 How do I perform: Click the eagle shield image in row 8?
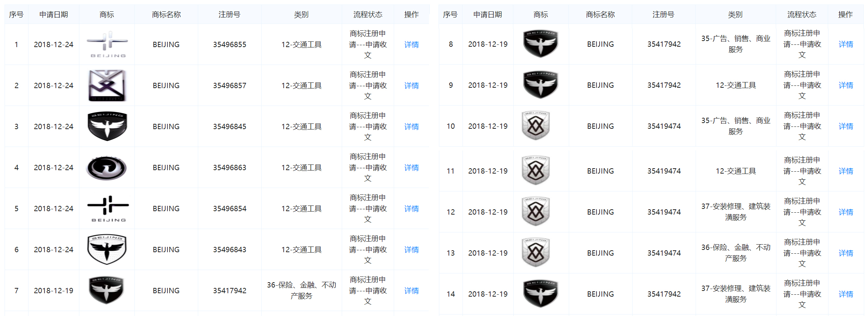pos(540,44)
